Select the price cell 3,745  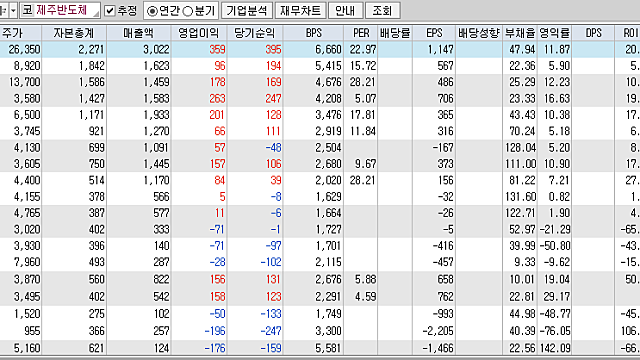coord(27,131)
